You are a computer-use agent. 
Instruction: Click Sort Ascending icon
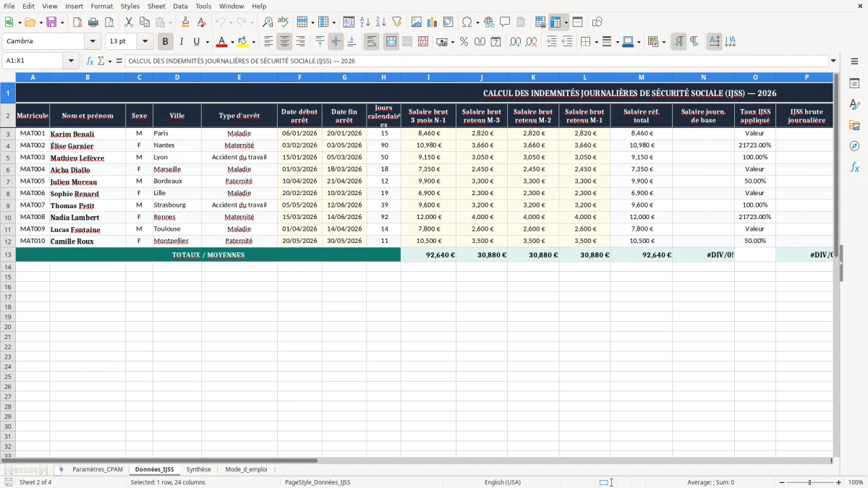(365, 22)
